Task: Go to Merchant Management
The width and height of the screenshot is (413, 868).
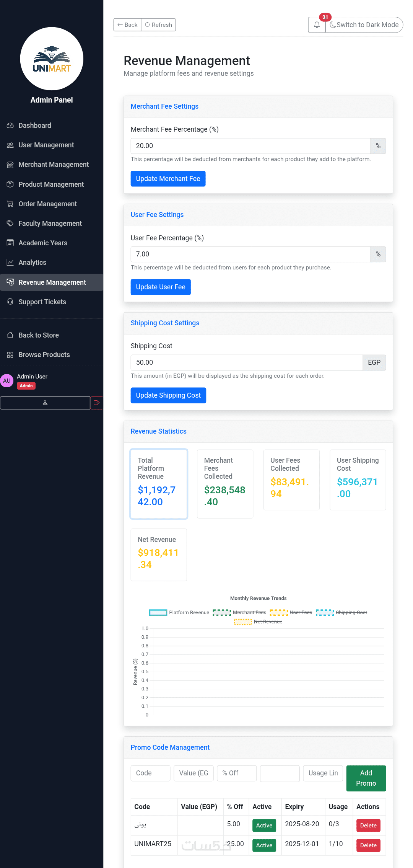Action: pyautogui.click(x=52, y=165)
